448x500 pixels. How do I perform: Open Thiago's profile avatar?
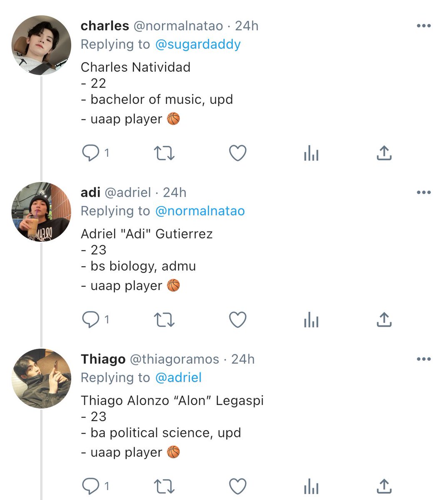coord(41,379)
